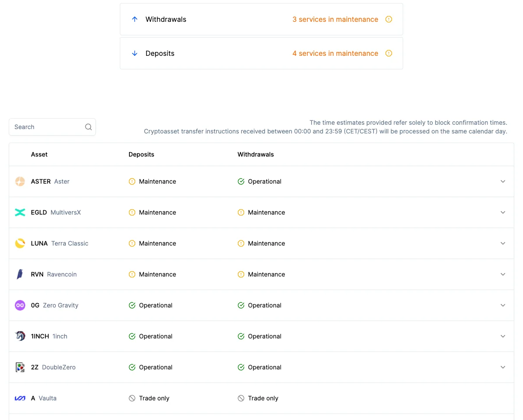Click the 'Terra Classic' asset name
Viewport: 523px width, 420px height.
coord(70,243)
